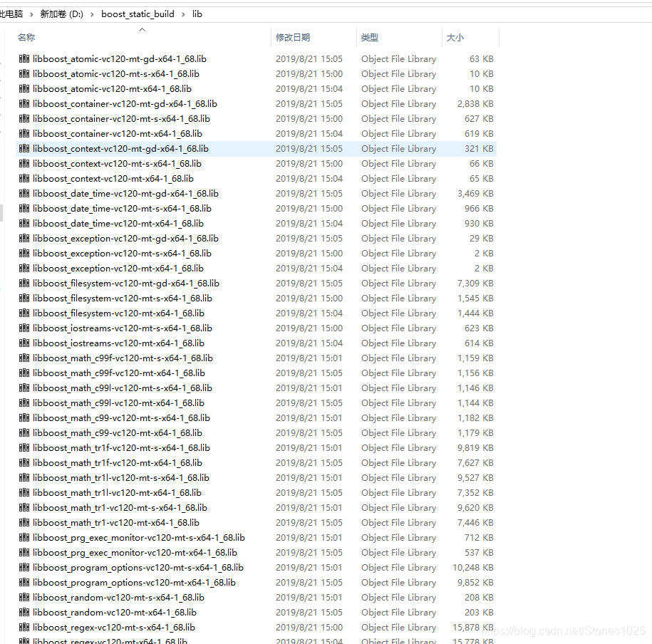
Task: Sort files by the 名称 column header
Action: coord(26,38)
